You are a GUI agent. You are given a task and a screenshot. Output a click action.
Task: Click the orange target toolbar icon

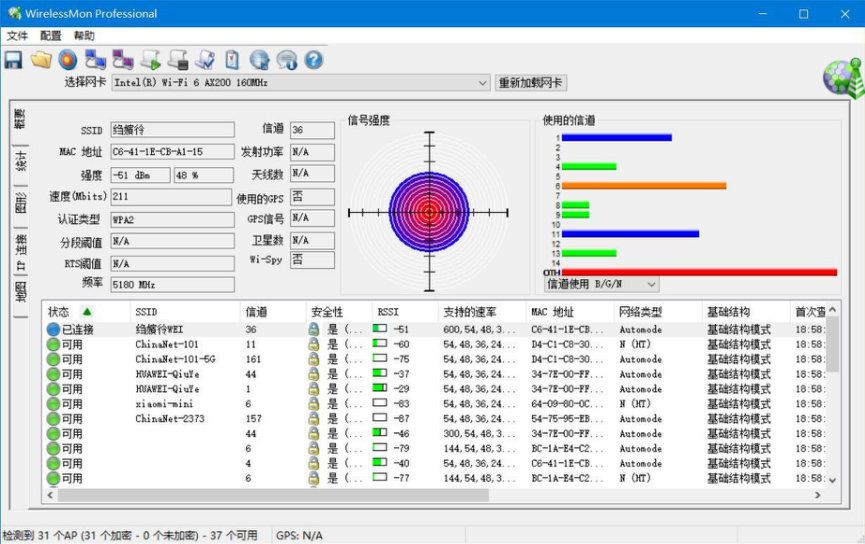click(x=68, y=60)
